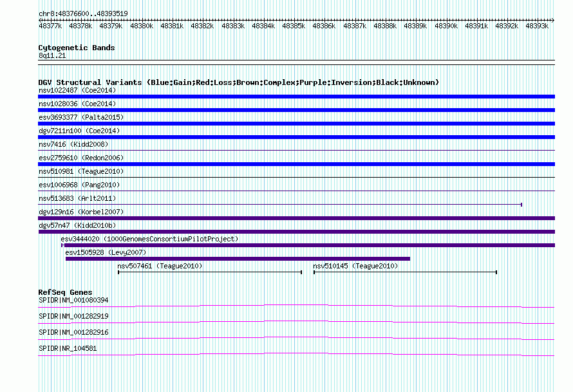Image resolution: width=573 pixels, height=392 pixels.
Task: Open variant esv2759610 (Redon2006)
Action: coord(81,158)
